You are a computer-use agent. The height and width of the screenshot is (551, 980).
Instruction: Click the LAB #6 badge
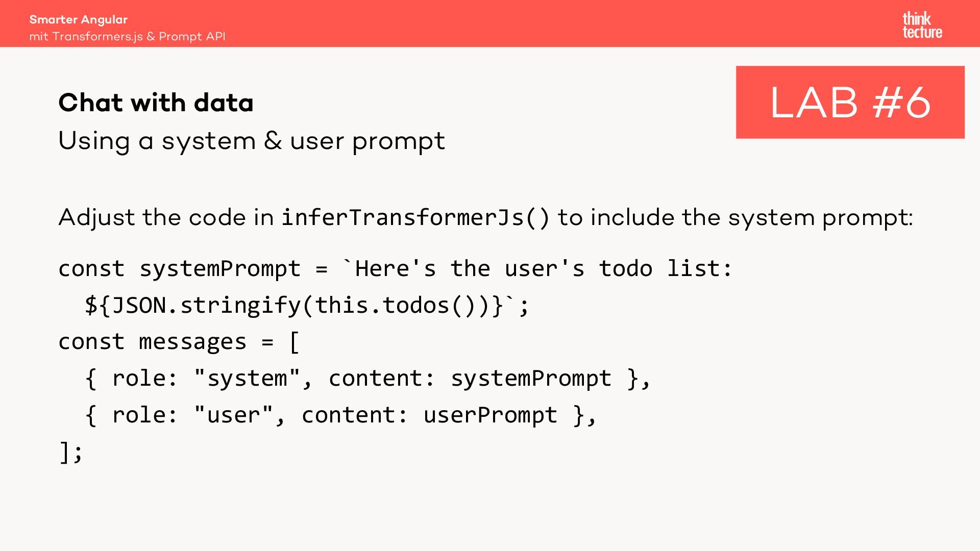850,102
